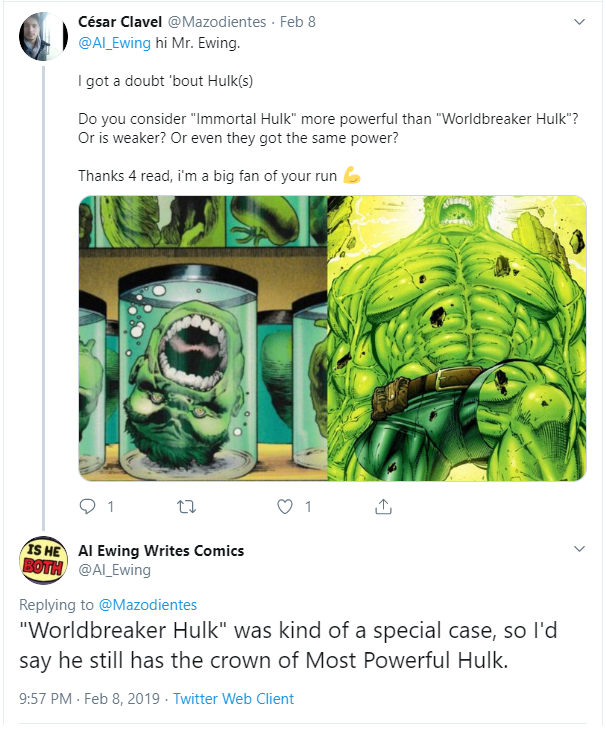Open the Hulk head in jar image
The height and width of the screenshot is (729, 606).
point(203,338)
